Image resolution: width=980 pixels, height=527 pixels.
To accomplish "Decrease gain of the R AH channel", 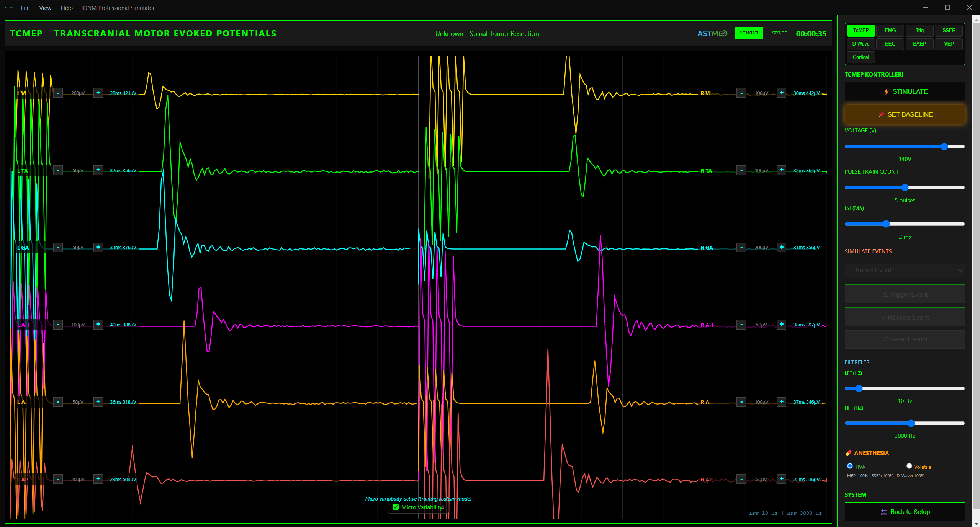I will coord(741,325).
